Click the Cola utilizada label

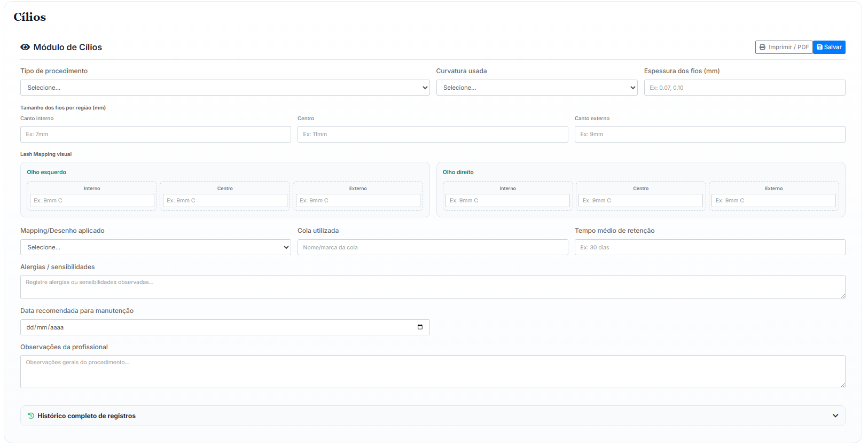(x=318, y=231)
